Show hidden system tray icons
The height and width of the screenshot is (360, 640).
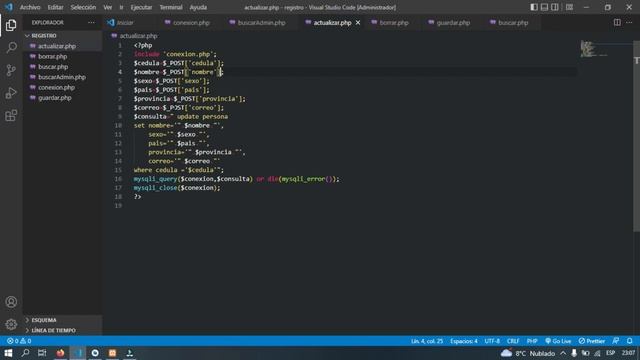coord(563,353)
